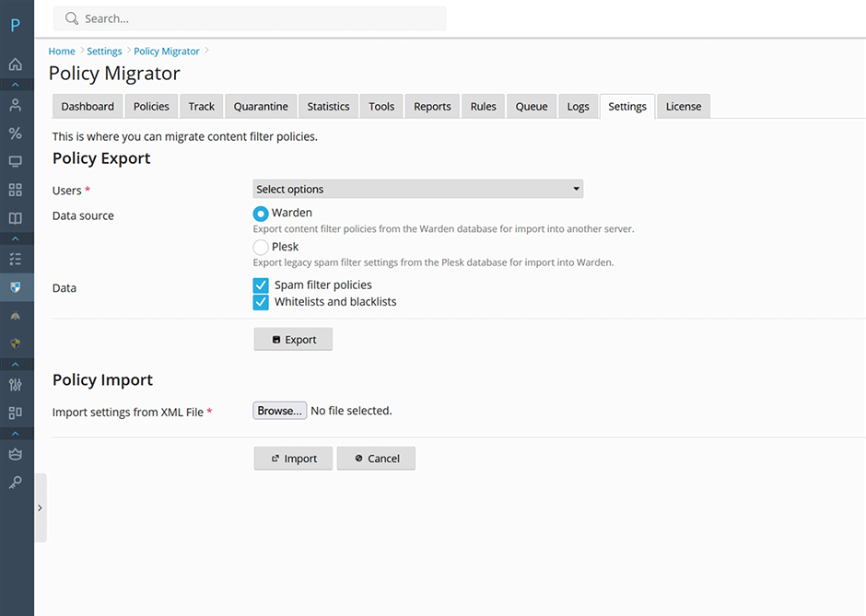This screenshot has height=616, width=866.
Task: Click the Plesk logo in the sidebar
Action: pos(16,25)
